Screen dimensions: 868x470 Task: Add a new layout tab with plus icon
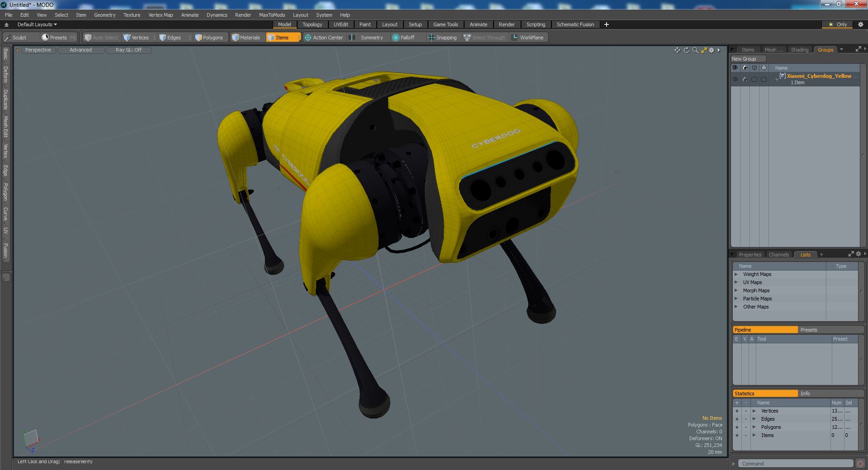click(x=607, y=24)
